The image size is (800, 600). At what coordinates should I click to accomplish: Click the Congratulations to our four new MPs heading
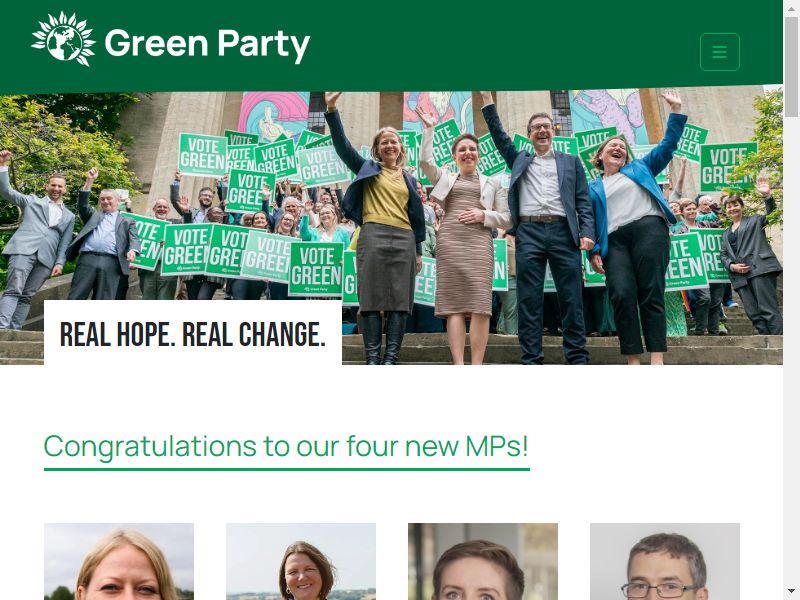pyautogui.click(x=286, y=446)
